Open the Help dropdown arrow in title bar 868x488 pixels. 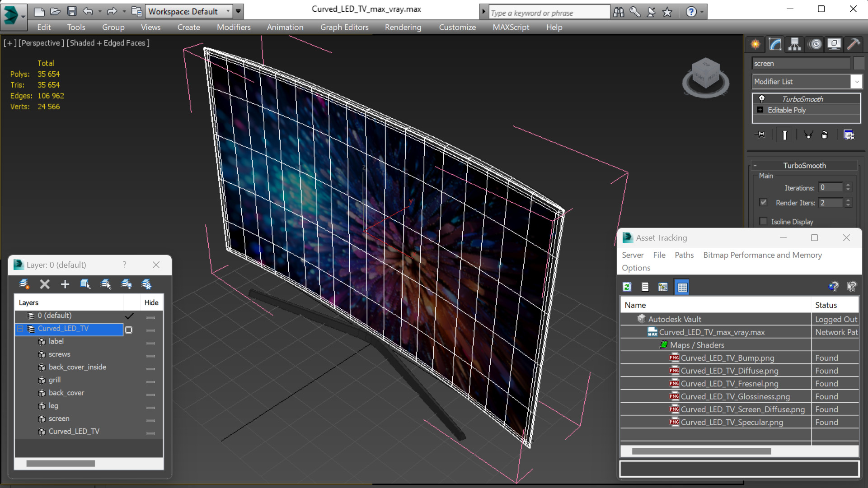[702, 12]
